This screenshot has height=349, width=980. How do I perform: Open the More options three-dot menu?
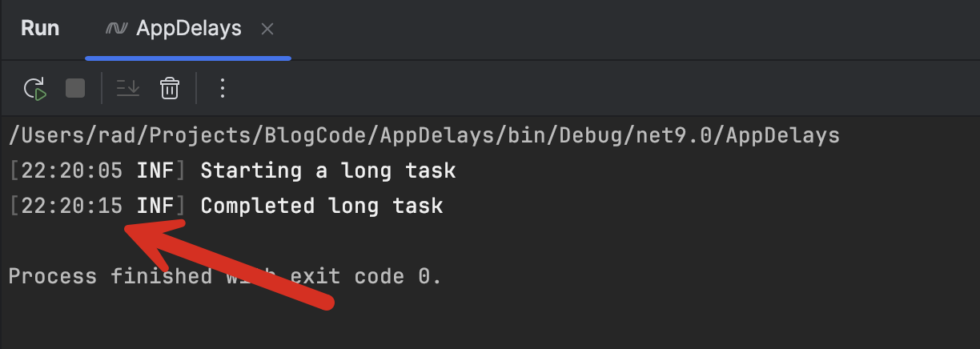[223, 88]
